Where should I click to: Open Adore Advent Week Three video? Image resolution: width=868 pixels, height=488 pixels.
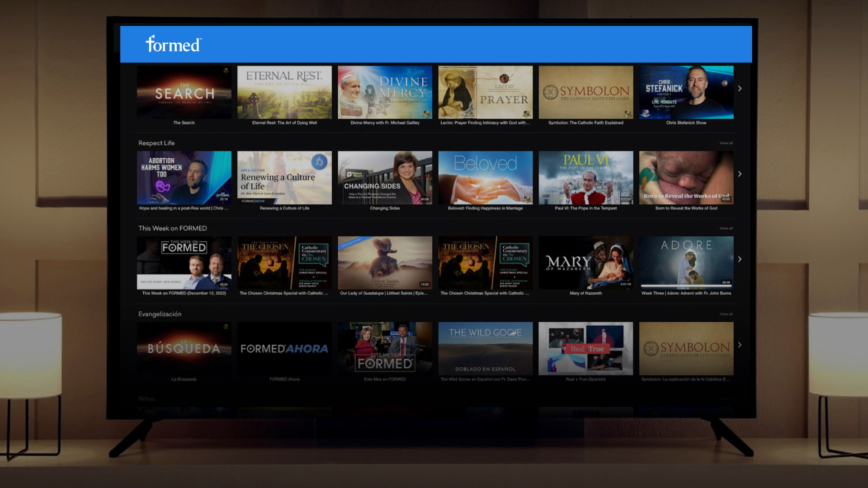click(686, 263)
